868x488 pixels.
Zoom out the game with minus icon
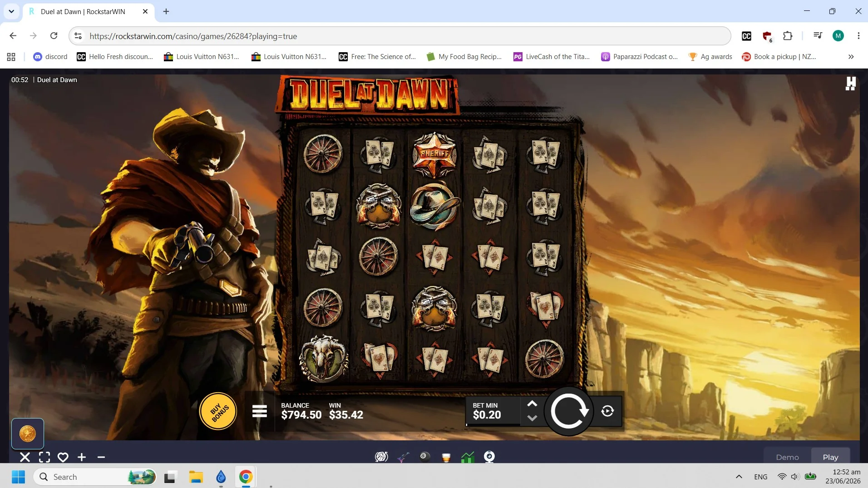(101, 457)
